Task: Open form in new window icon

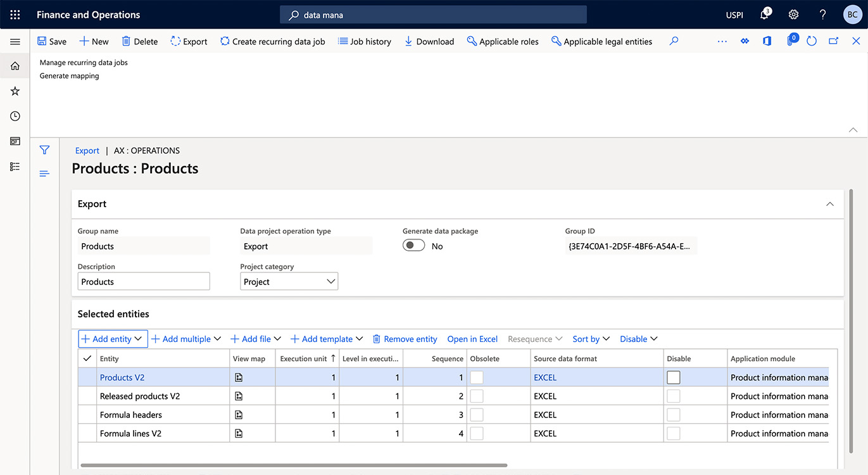Action: (x=834, y=41)
